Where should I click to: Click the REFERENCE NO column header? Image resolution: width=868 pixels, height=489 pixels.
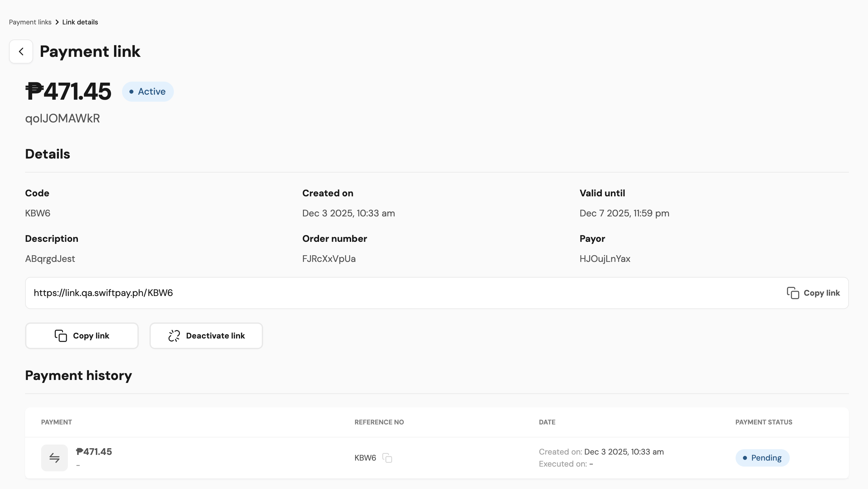click(379, 422)
